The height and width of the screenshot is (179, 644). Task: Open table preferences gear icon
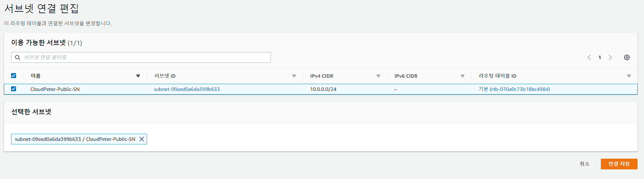pos(627,57)
